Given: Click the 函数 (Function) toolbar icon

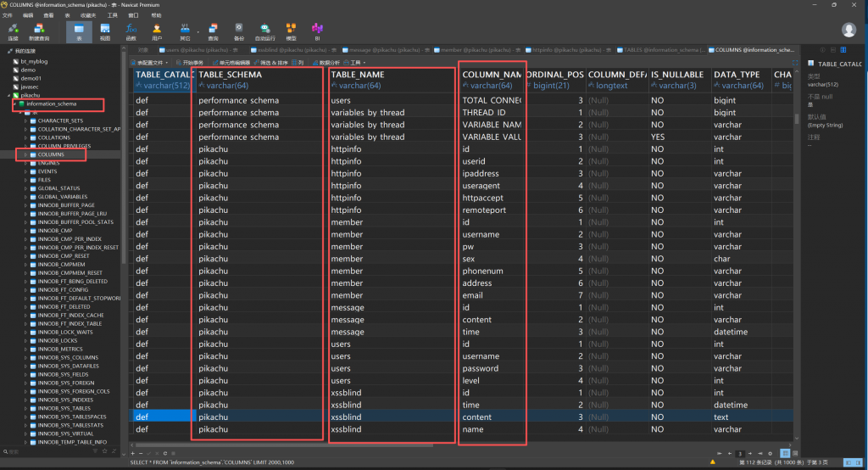Looking at the screenshot, I should pyautogui.click(x=131, y=31).
